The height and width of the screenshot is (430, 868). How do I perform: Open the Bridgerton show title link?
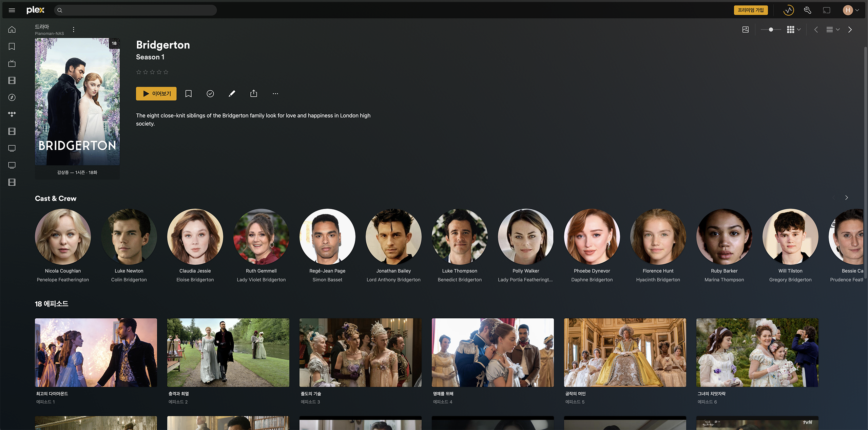coord(163,45)
